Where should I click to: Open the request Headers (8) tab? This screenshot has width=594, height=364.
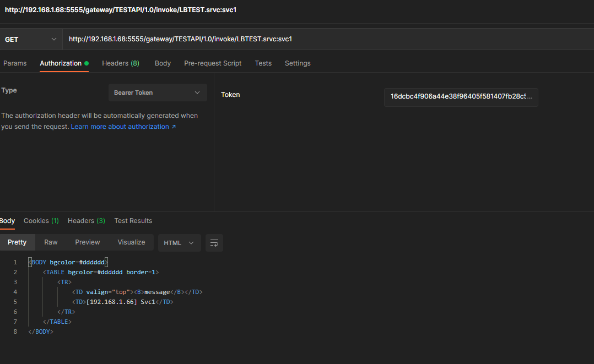click(120, 63)
